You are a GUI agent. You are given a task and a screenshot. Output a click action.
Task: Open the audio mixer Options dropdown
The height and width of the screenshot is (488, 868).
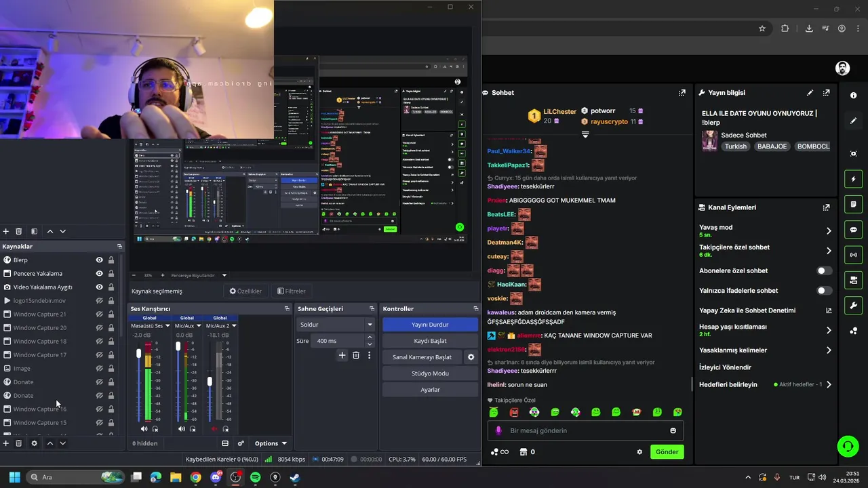point(271,443)
